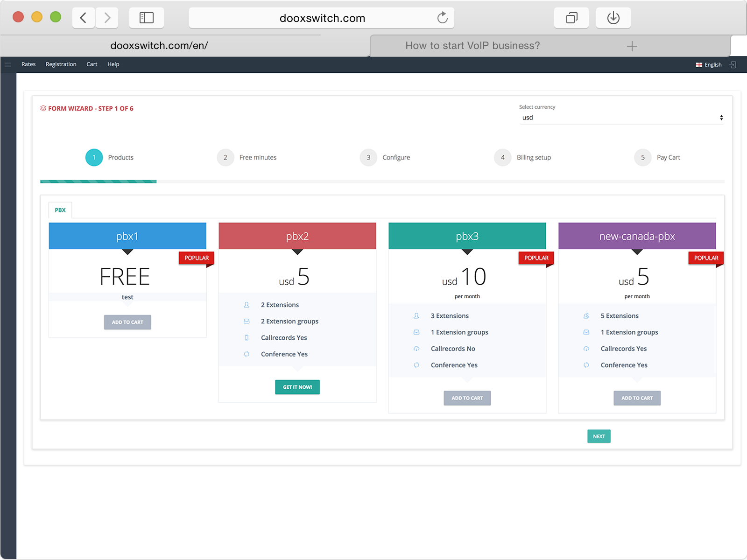This screenshot has width=747, height=560.
Task: Click the dooxswitch.com address bar
Action: click(x=322, y=18)
